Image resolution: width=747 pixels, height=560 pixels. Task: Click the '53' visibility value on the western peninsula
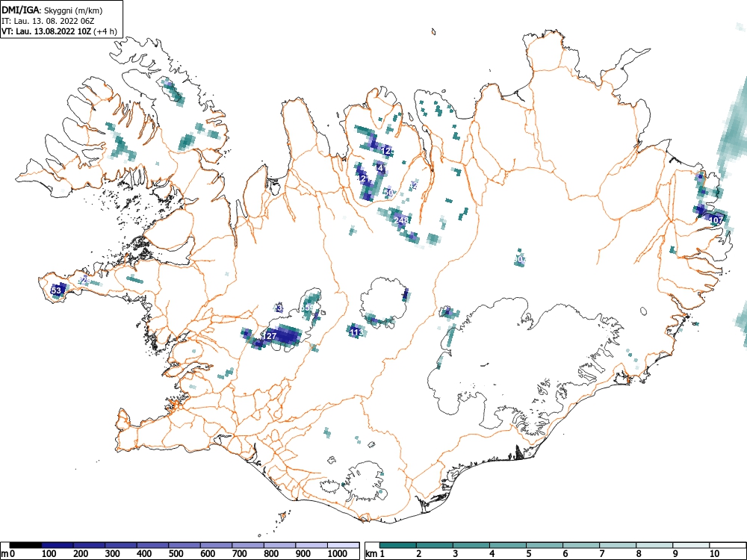[x=56, y=290]
